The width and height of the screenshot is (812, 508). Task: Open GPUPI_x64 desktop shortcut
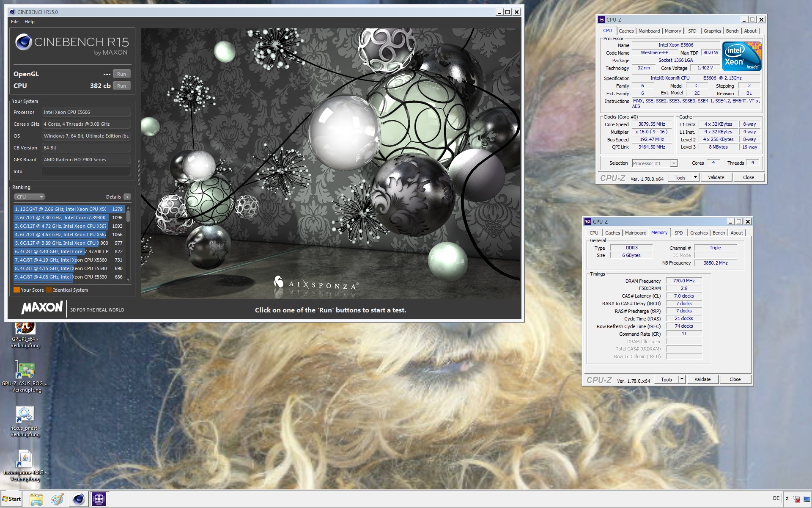(25, 334)
